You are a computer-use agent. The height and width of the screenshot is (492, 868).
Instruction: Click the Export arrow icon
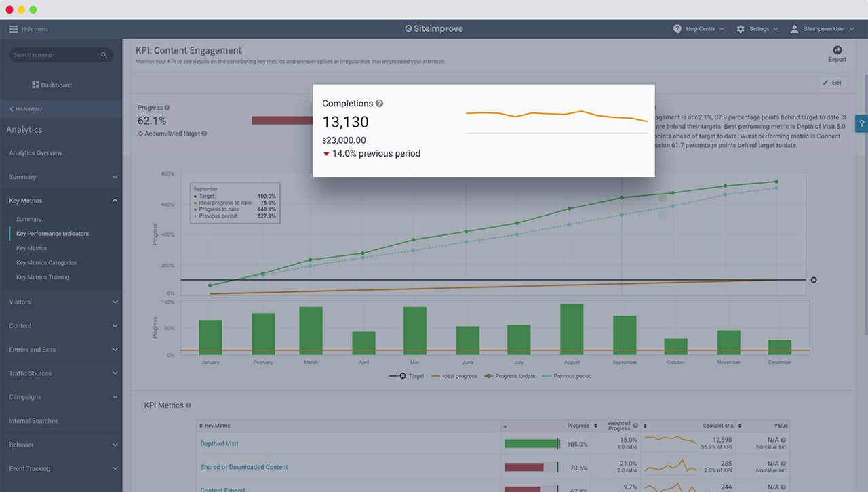coord(837,50)
